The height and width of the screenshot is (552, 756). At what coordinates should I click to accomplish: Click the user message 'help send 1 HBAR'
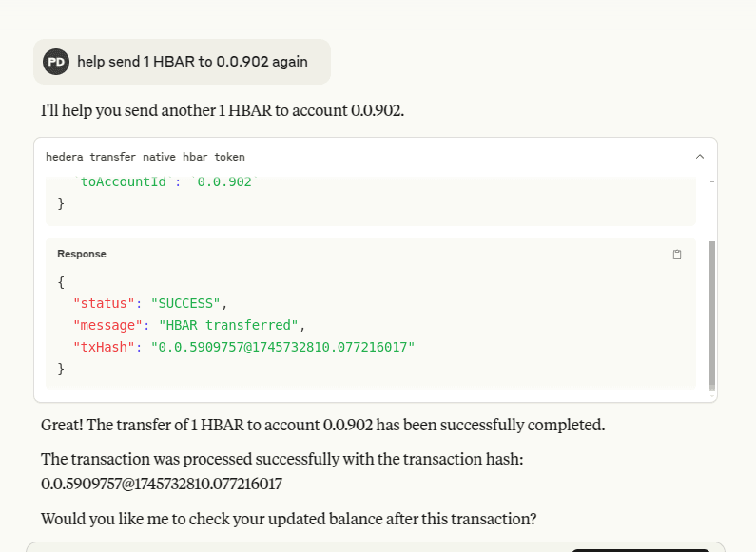[192, 62]
